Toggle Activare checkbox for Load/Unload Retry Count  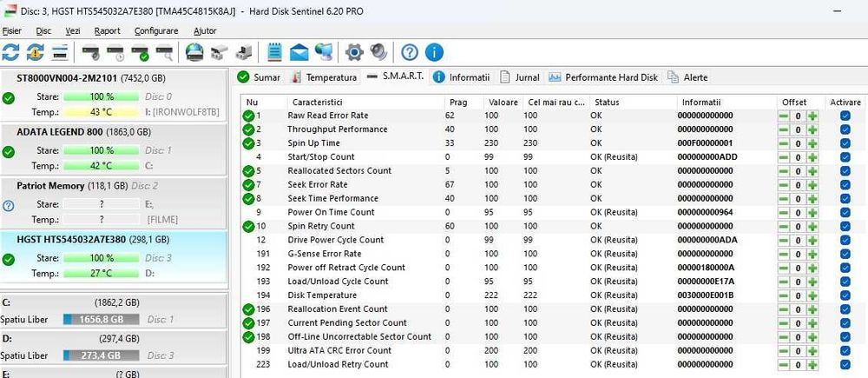pyautogui.click(x=845, y=365)
